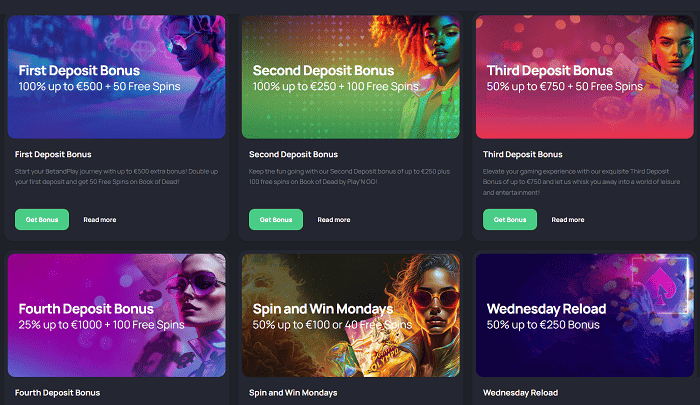This screenshot has width=700, height=405.
Task: Click the Second Deposit Bonus card title
Action: [x=293, y=154]
